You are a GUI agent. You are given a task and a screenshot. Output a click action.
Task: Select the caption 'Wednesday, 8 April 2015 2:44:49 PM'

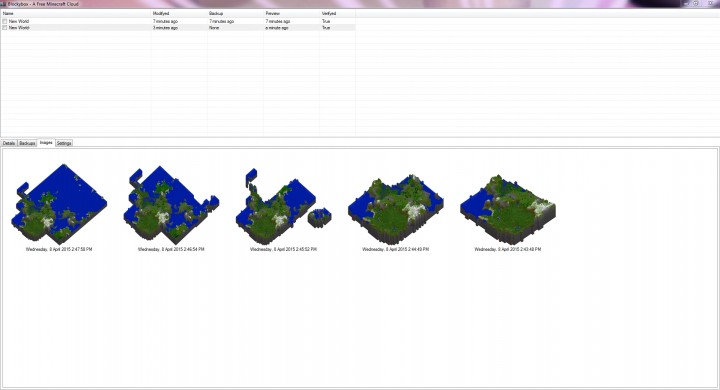(396, 249)
